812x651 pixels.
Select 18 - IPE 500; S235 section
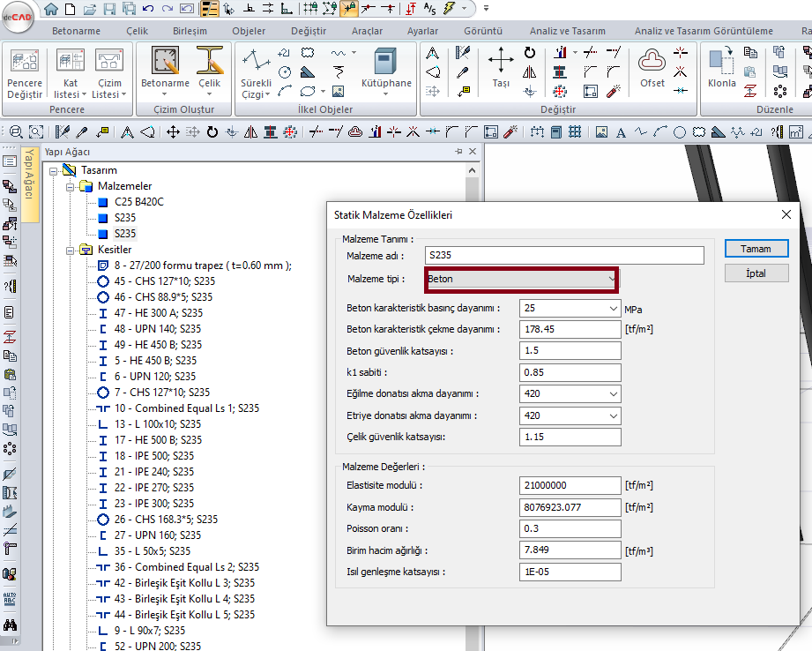pos(153,456)
